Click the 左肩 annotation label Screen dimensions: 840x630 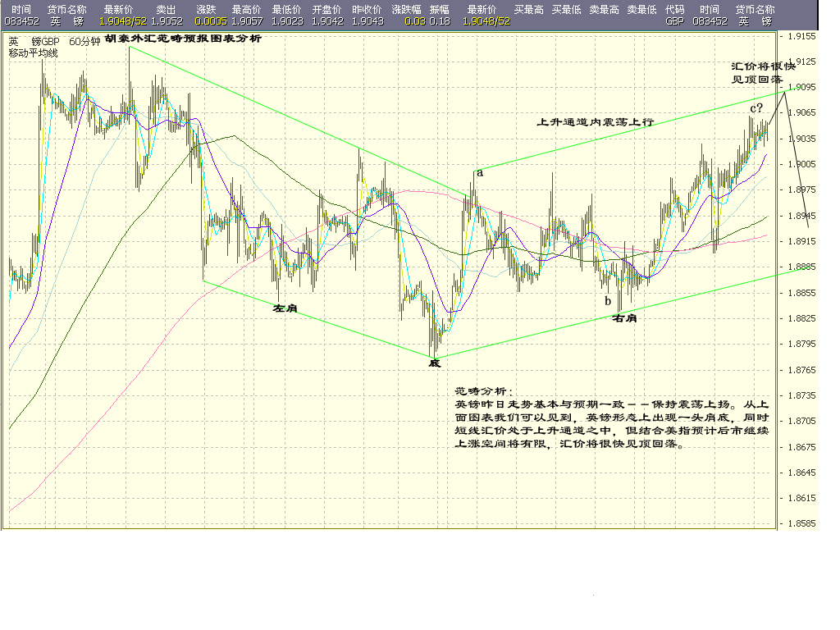point(285,308)
